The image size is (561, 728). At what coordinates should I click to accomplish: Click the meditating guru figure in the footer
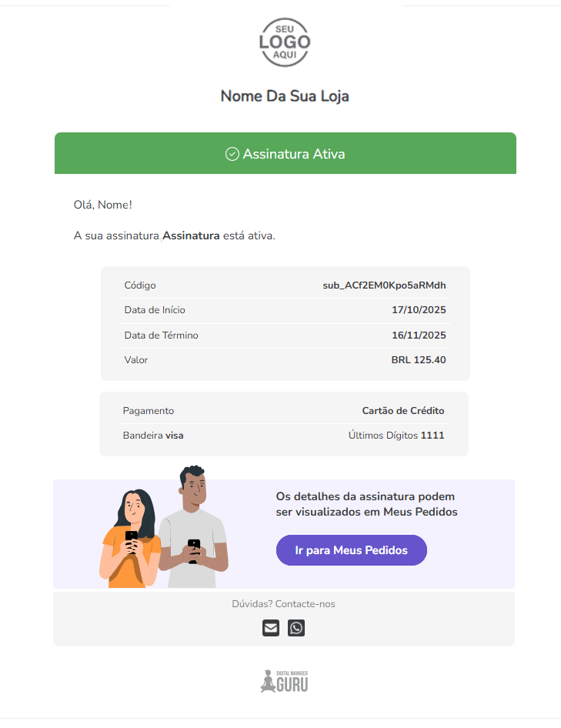(x=269, y=680)
